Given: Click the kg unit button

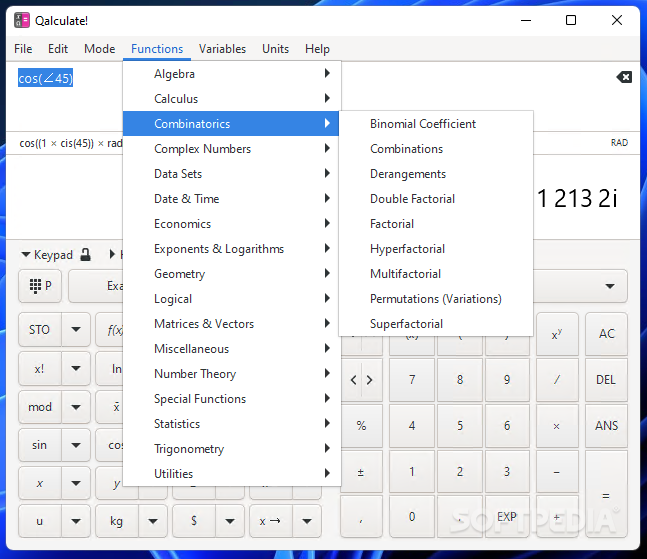Looking at the screenshot, I should (117, 521).
